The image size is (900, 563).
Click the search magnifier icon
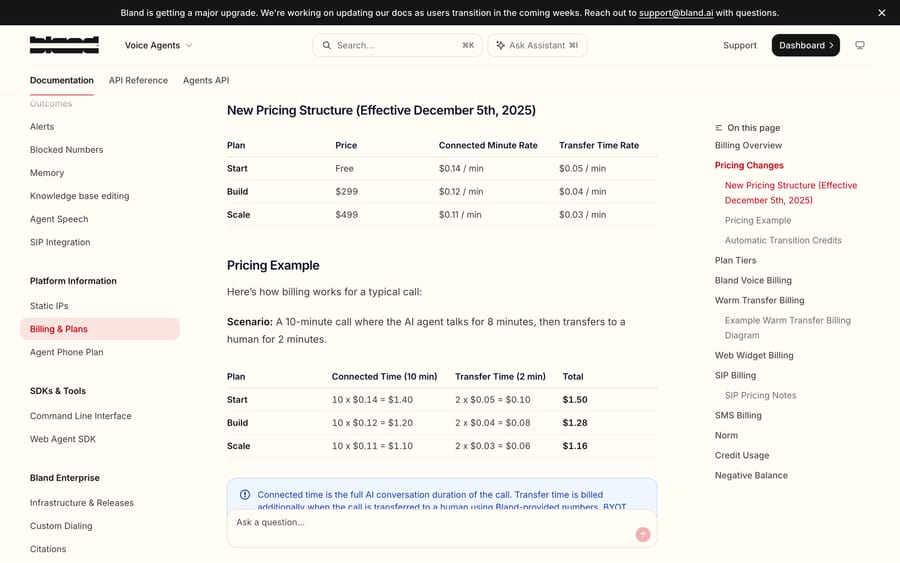[327, 45]
